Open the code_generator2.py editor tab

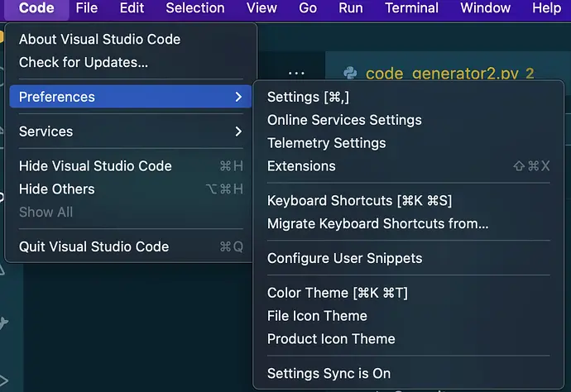[448, 67]
